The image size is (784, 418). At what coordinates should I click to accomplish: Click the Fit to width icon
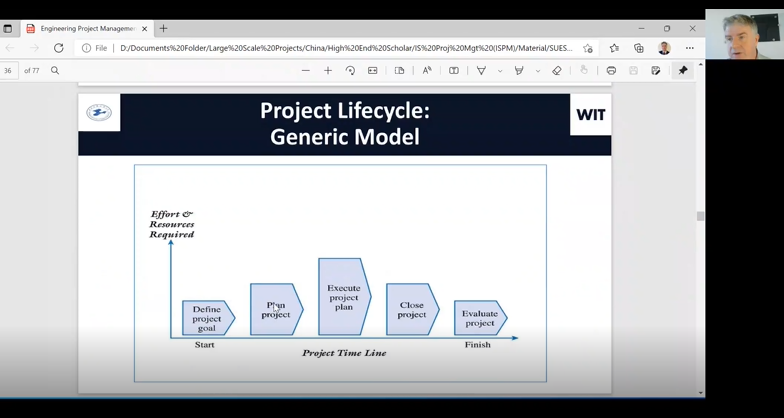(x=373, y=71)
